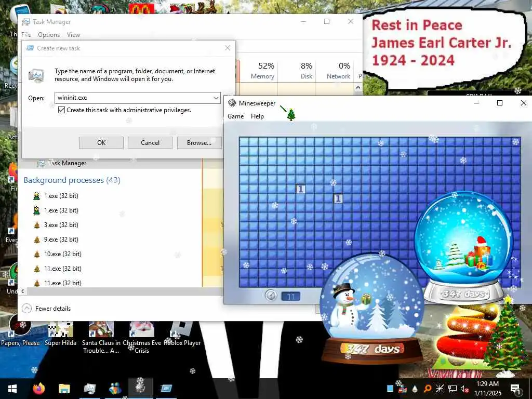This screenshot has width=532, height=399.
Task: Close the Create new task dialog
Action: pos(228,48)
